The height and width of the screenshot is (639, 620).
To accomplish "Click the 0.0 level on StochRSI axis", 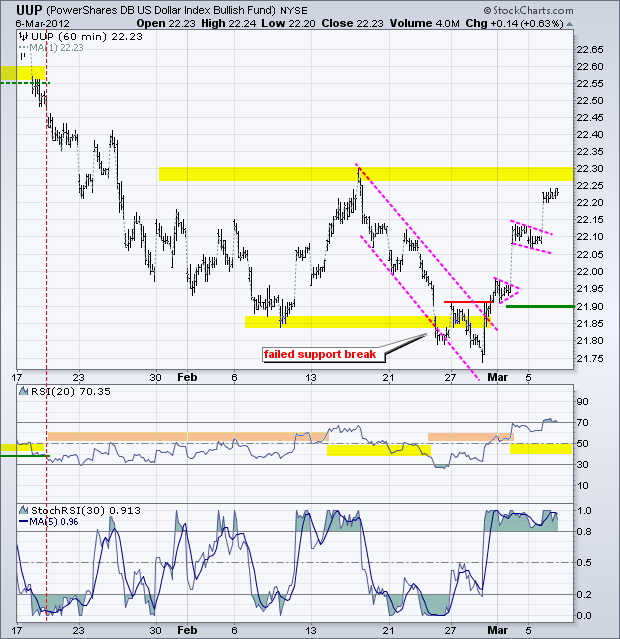I will click(584, 616).
